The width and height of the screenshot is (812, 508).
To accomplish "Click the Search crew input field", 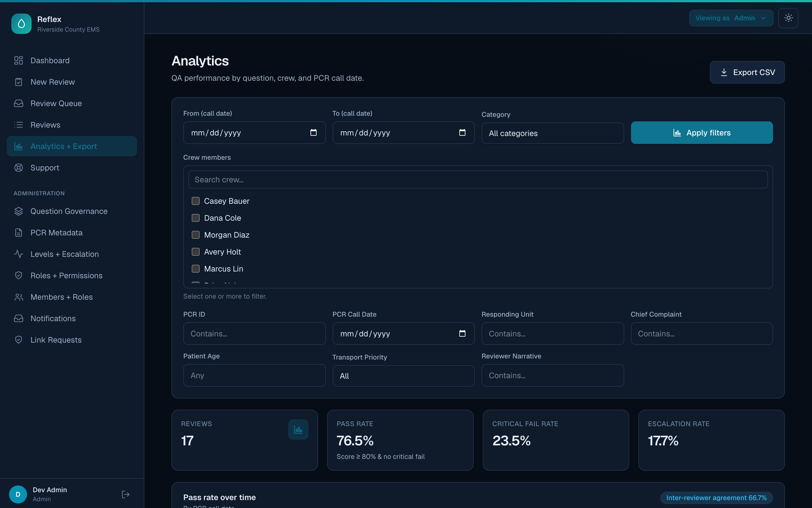I will 478,180.
